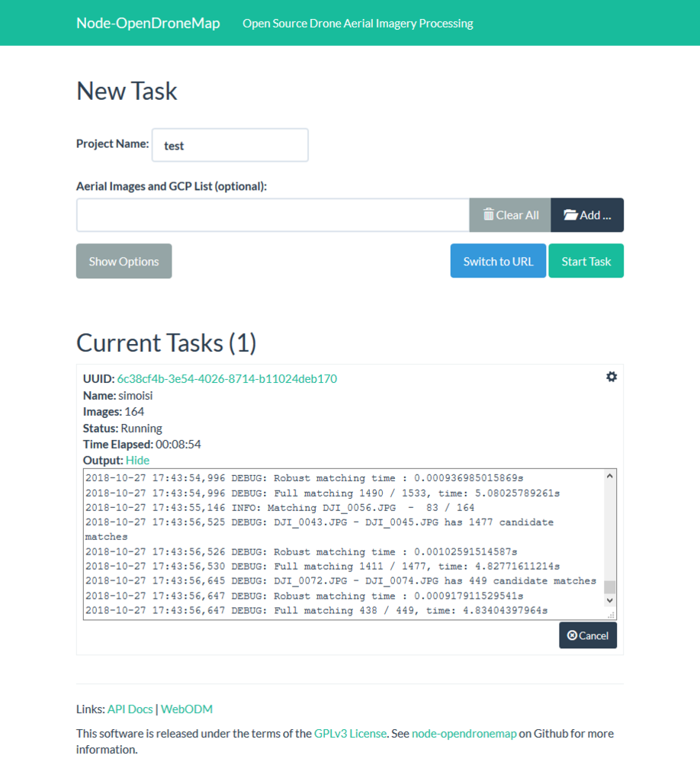Click the 'DJI_0072.JPG - DJI_0074.JPG' log line
Viewport: 700px width, 781px height.
click(341, 580)
